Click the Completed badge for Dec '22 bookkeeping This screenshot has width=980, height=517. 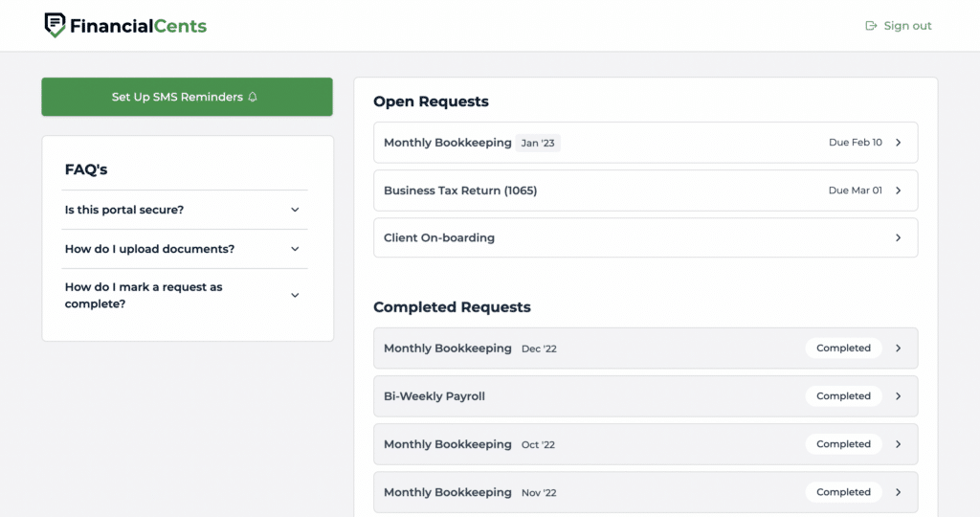[843, 348]
